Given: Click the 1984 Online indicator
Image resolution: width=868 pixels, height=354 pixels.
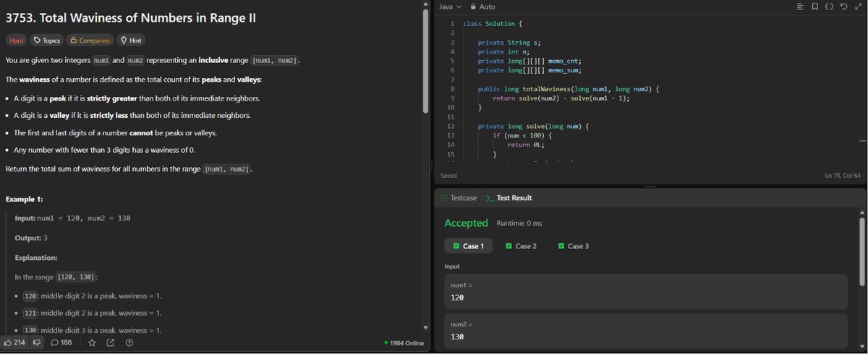Looking at the screenshot, I should point(404,342).
